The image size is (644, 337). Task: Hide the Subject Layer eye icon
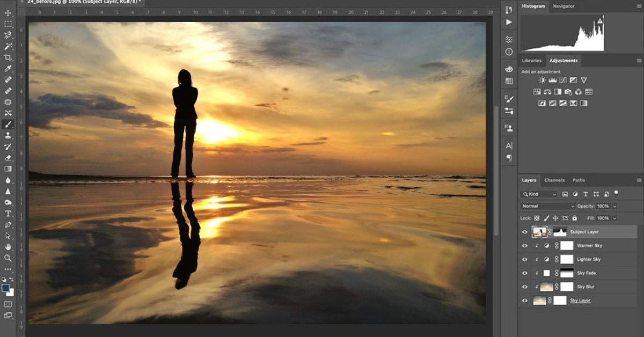(x=525, y=232)
